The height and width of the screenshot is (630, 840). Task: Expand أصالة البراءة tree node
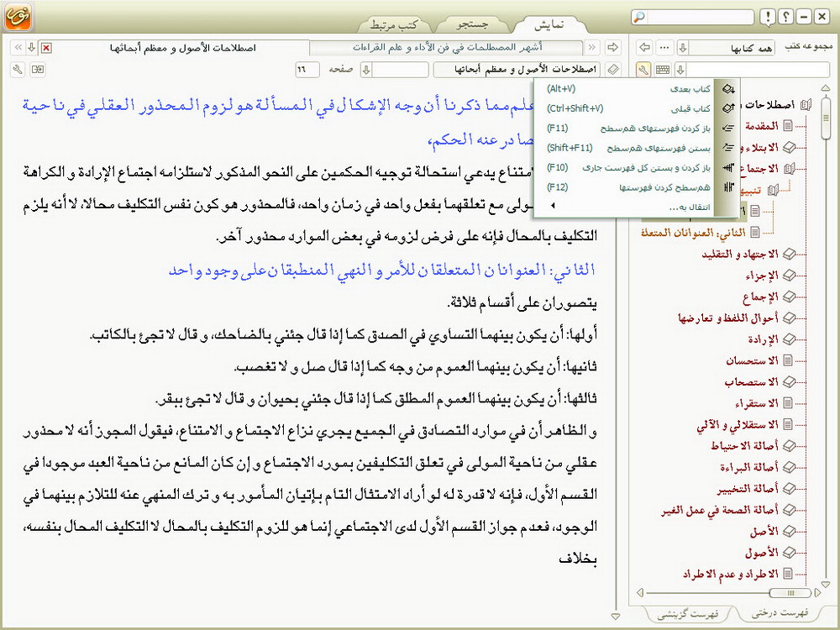(x=789, y=467)
